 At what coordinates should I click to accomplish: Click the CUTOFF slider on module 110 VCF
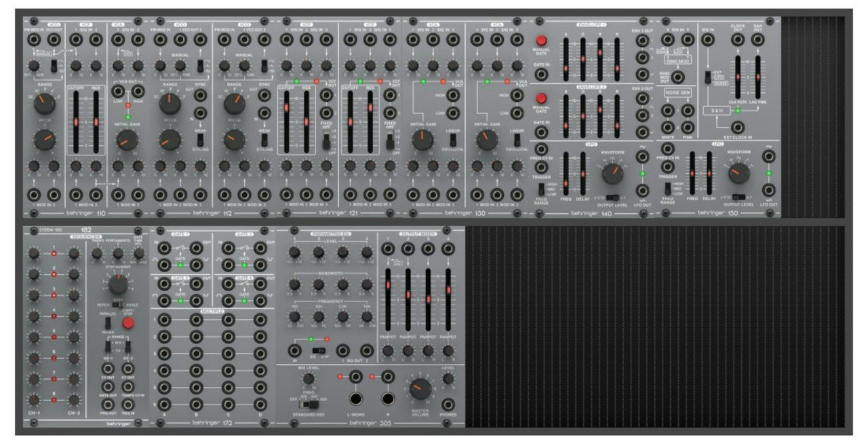point(76,121)
